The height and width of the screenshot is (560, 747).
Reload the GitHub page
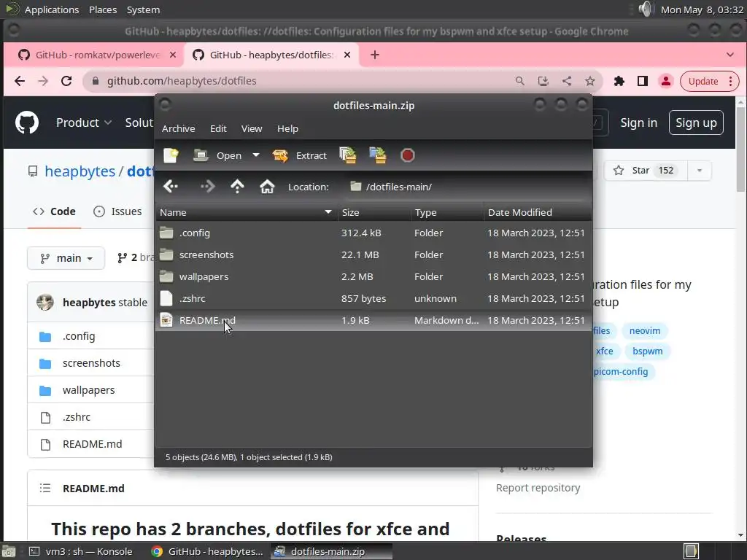66,81
